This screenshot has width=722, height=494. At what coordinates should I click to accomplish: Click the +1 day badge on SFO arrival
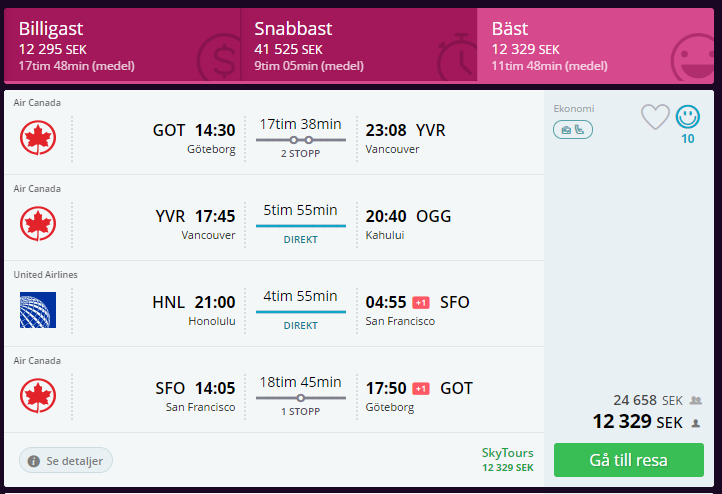tap(421, 302)
